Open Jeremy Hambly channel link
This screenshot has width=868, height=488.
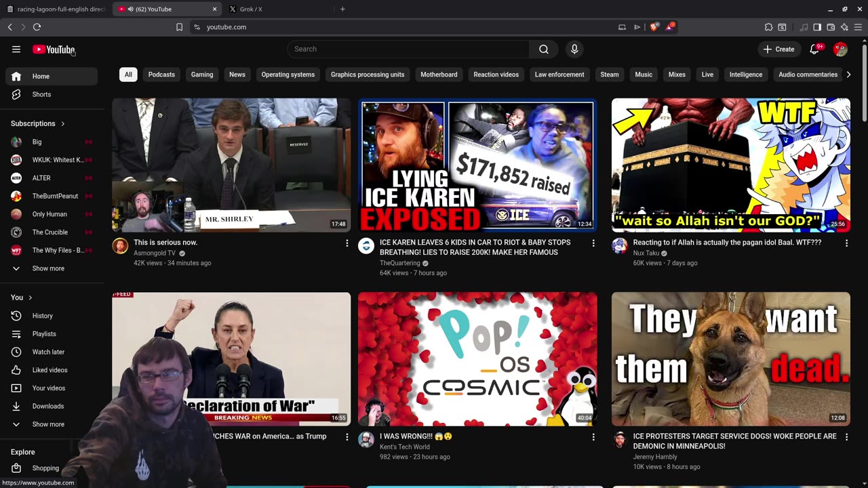(655, 457)
